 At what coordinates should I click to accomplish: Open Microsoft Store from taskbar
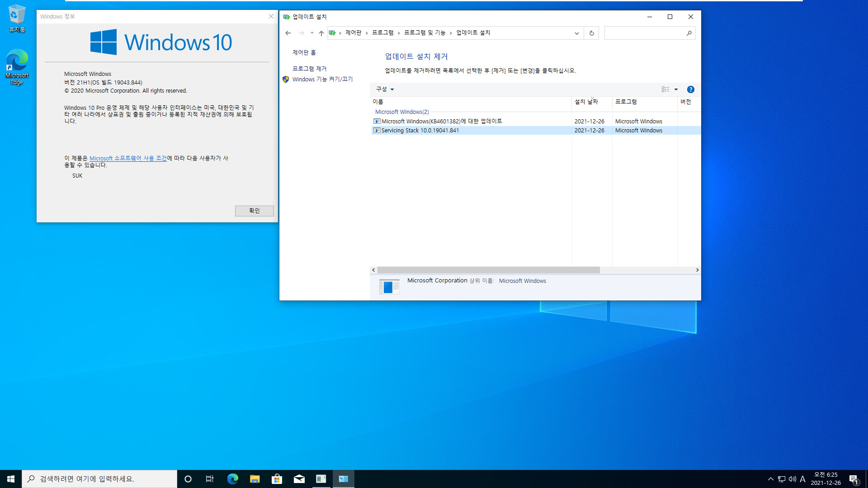click(x=277, y=479)
